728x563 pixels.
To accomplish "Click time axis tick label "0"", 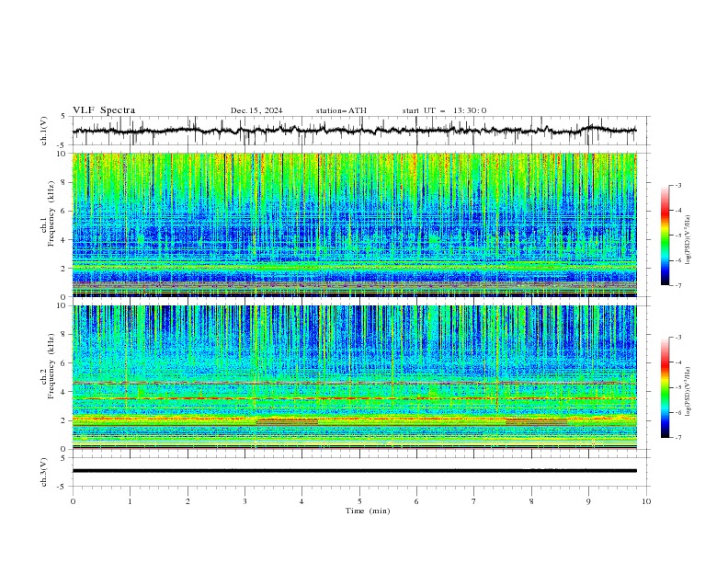I will [x=73, y=501].
